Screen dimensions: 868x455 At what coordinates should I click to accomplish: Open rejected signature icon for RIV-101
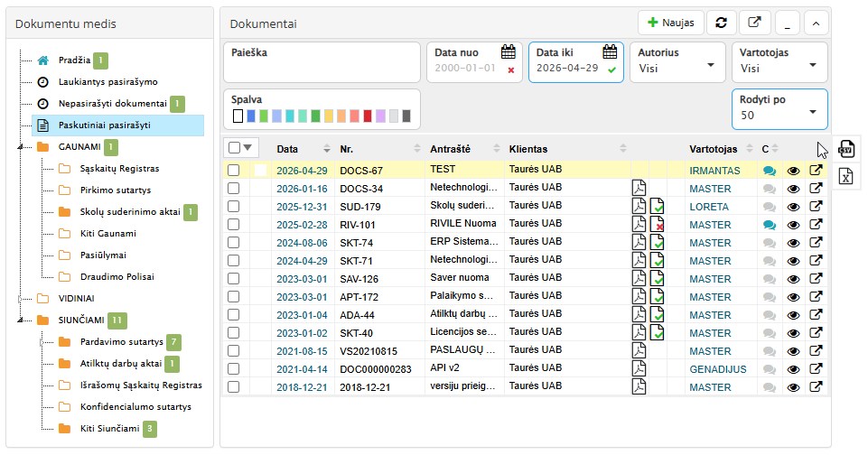click(657, 224)
